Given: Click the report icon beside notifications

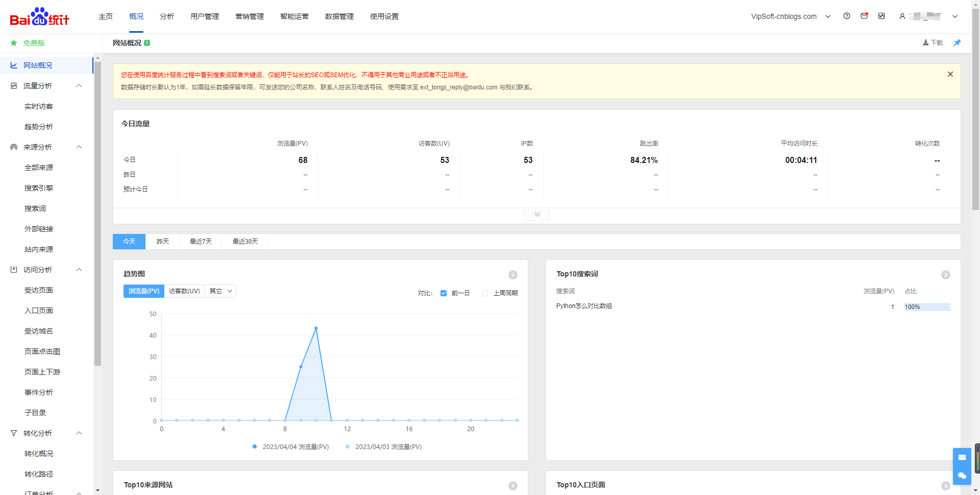Looking at the screenshot, I should [x=881, y=16].
